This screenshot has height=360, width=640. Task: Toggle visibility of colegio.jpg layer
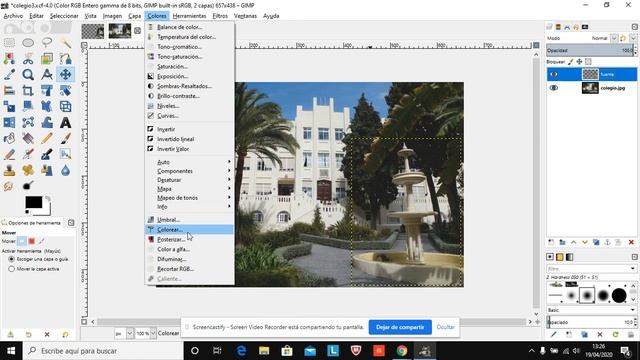pyautogui.click(x=554, y=88)
